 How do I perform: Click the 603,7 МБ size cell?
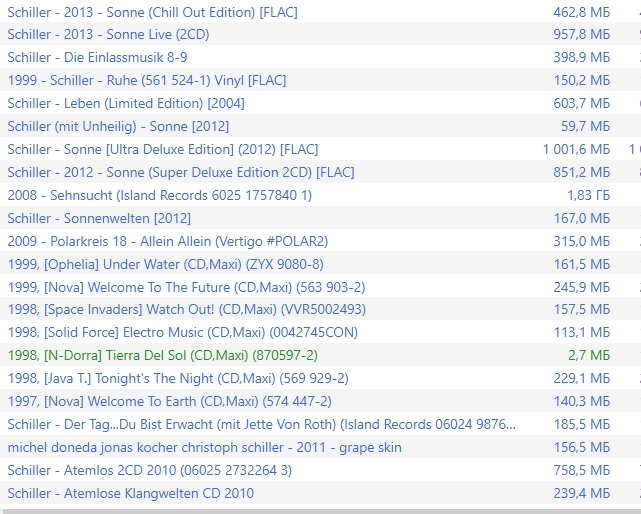582,103
